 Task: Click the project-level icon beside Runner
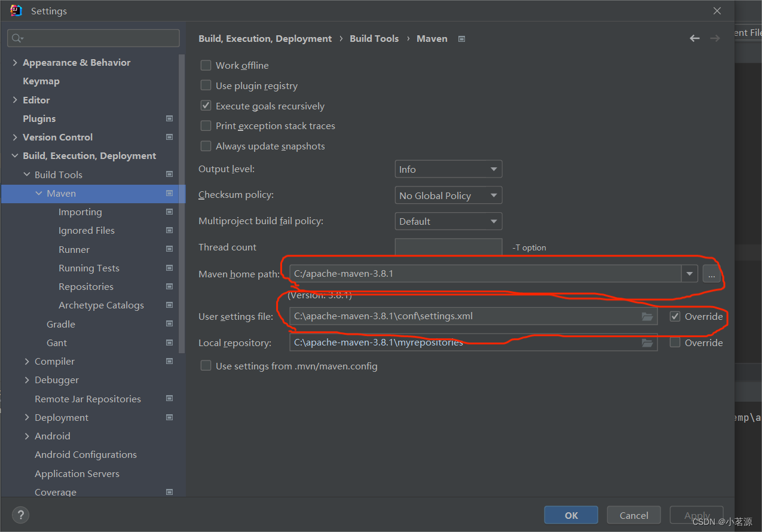pos(169,249)
